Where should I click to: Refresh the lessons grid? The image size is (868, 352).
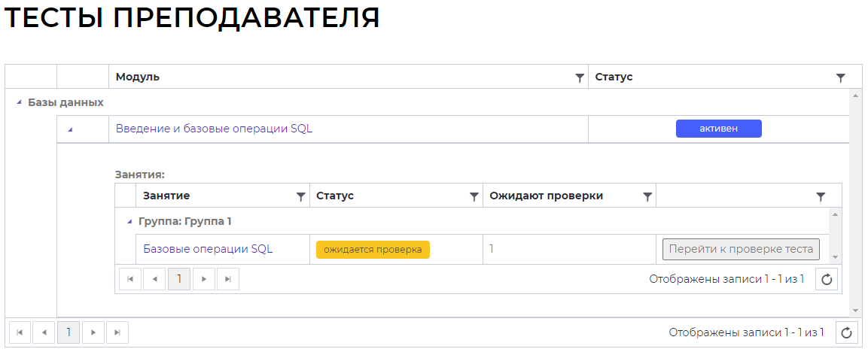pos(827,280)
